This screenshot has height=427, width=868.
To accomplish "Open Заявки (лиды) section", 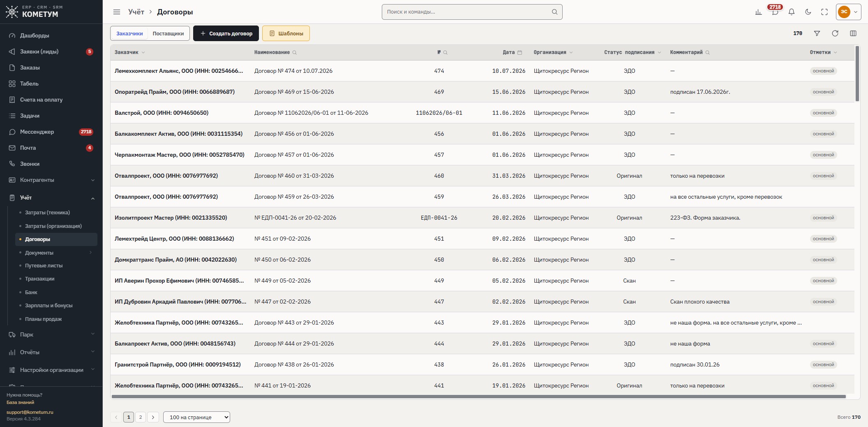I will [51, 51].
